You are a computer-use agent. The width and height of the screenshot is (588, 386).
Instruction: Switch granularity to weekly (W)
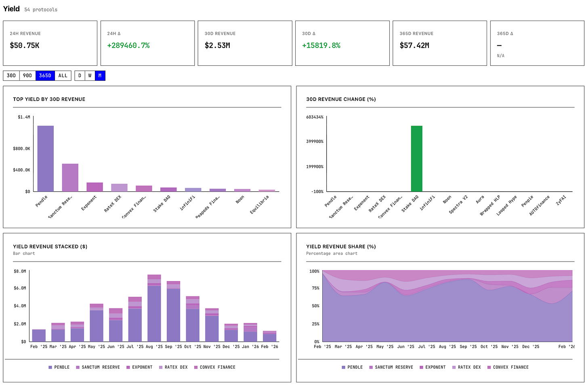click(90, 76)
